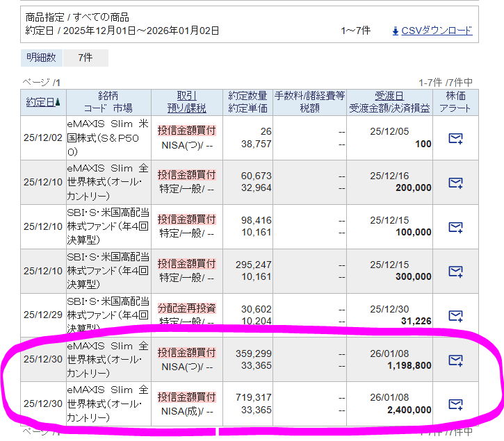Screen dimensions: 504x441
Task: Sort by the 取引 column header
Action: click(186, 96)
